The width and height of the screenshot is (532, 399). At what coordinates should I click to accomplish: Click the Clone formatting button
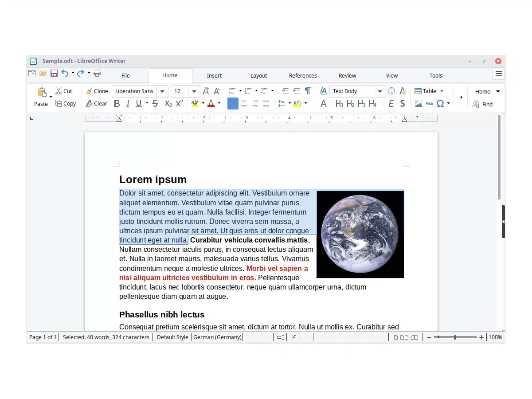point(97,91)
